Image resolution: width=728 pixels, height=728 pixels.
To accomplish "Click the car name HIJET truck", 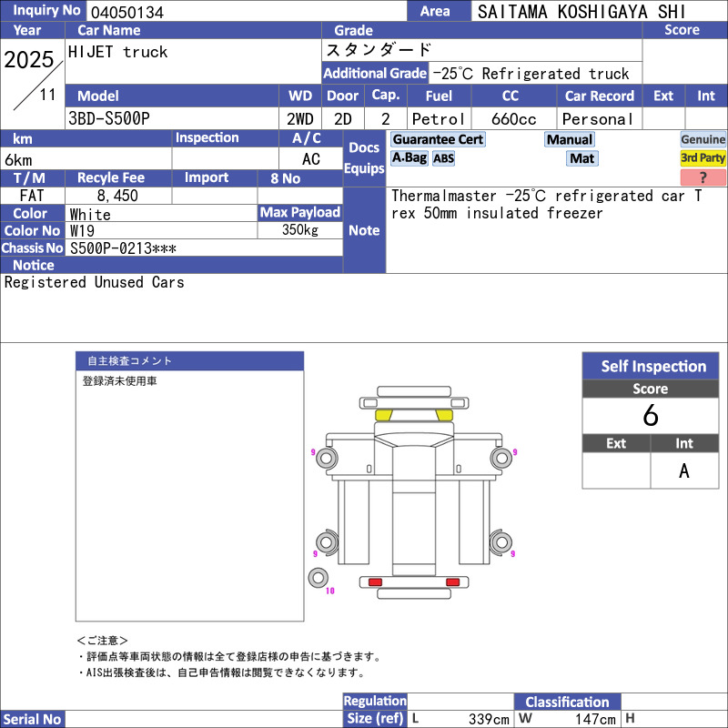I will coord(117,52).
